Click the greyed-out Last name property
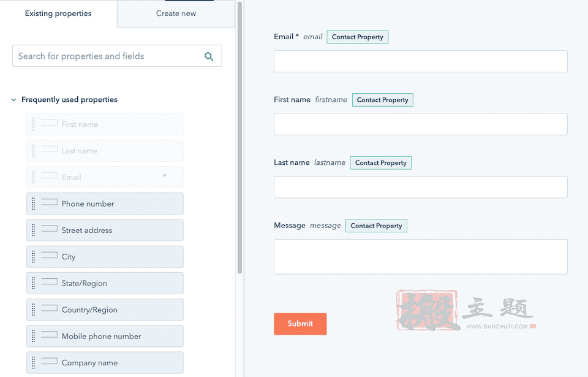Viewport: 588px width, 377px height. click(x=105, y=151)
